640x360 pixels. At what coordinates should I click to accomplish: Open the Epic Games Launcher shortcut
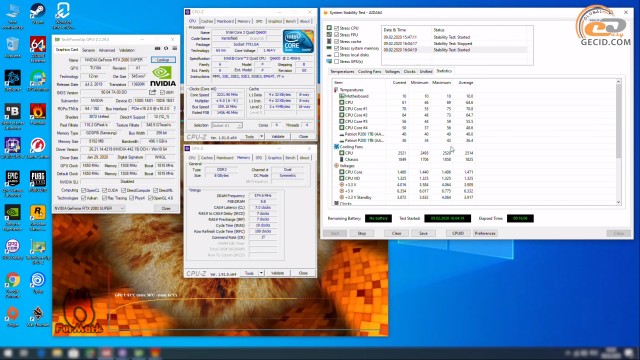[13, 183]
